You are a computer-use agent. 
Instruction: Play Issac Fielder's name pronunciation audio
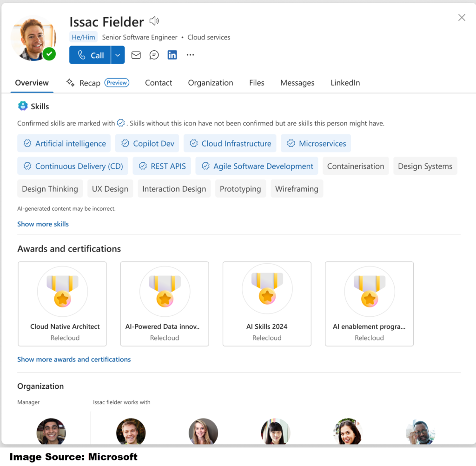tap(154, 21)
